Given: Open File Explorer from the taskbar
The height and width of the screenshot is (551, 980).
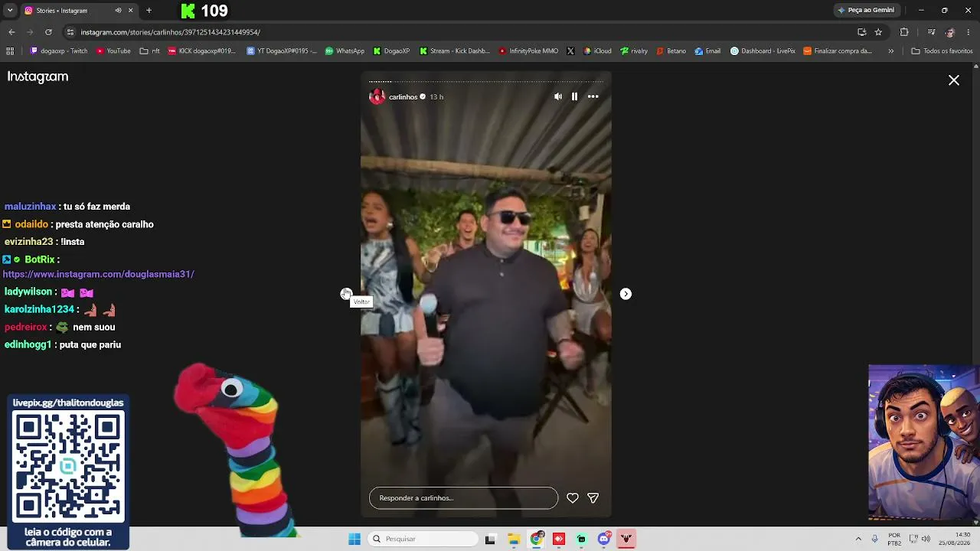Looking at the screenshot, I should (x=514, y=539).
